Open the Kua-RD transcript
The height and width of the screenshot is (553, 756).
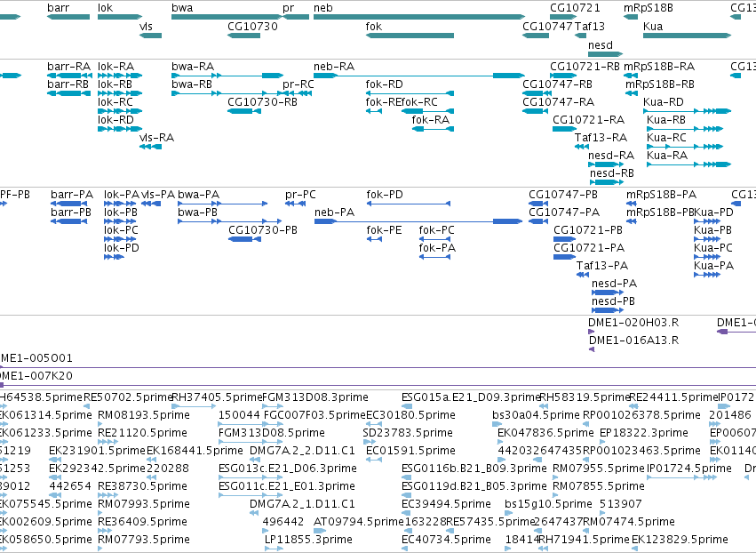[x=688, y=111]
